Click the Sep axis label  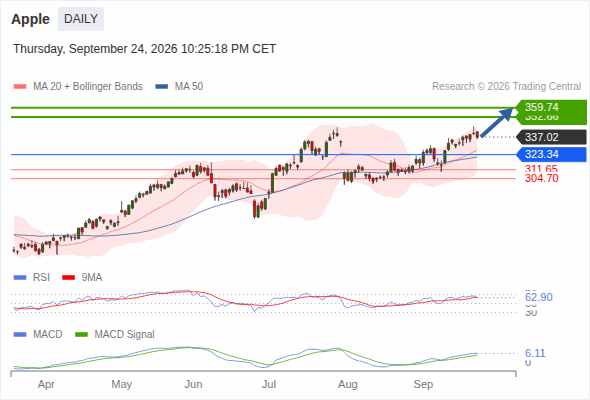pyautogui.click(x=423, y=384)
